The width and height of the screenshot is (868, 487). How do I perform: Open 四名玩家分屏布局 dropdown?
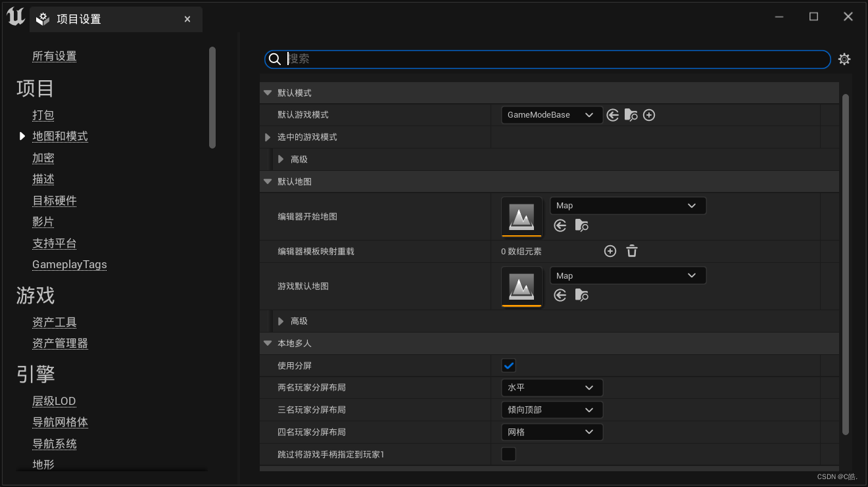552,432
